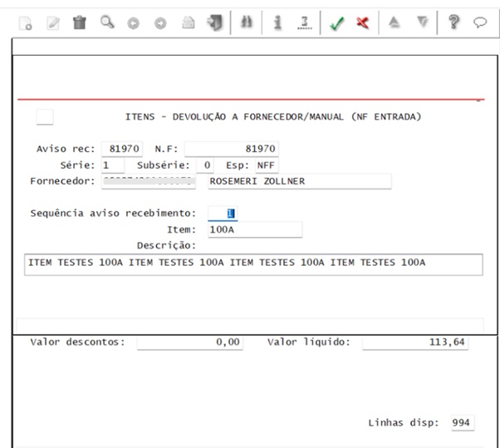This screenshot has width=500, height=448.
Task: Click the new document toolbar icon
Action: tap(26, 23)
